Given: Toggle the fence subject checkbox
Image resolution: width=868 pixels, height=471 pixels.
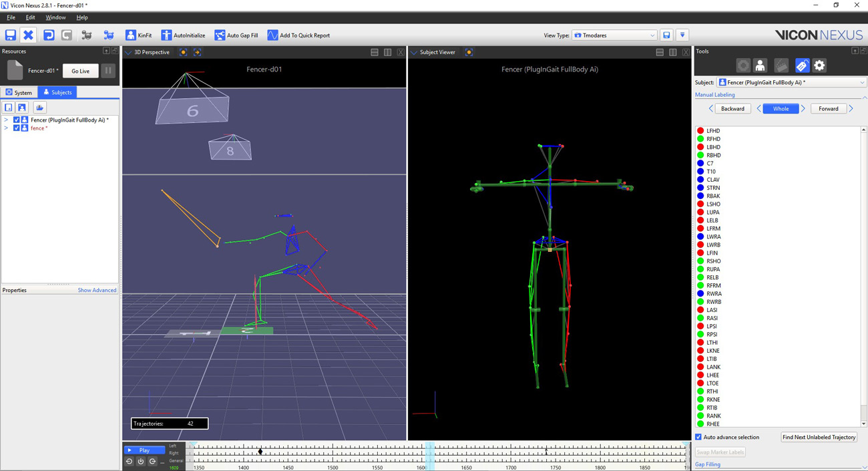Looking at the screenshot, I should [17, 128].
